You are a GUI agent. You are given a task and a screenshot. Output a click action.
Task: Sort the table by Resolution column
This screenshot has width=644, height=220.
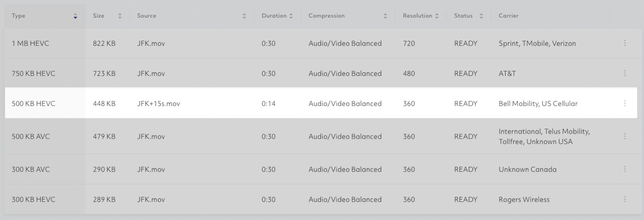tap(437, 16)
